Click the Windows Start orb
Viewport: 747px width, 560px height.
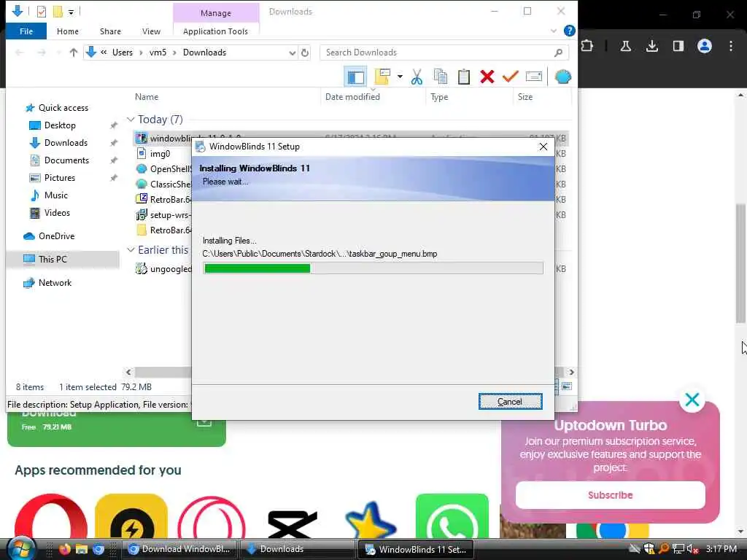[21, 548]
